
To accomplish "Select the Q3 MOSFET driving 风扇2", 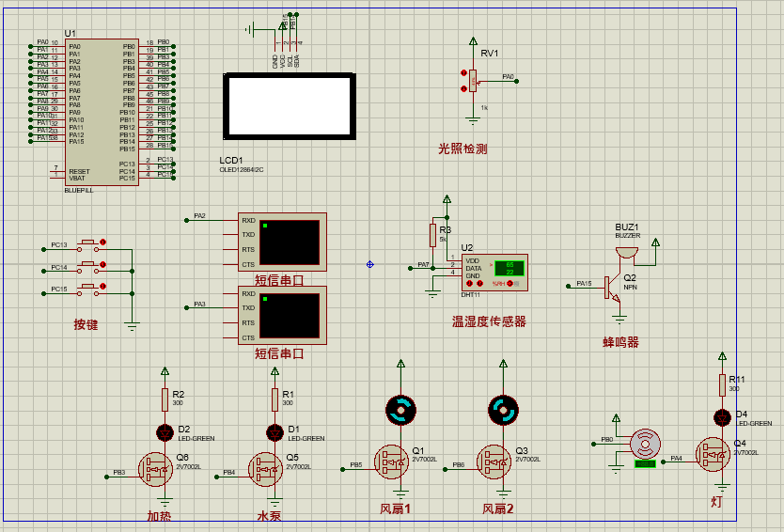I will pyautogui.click(x=494, y=462).
